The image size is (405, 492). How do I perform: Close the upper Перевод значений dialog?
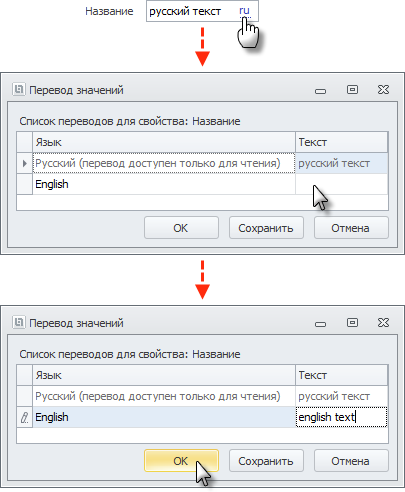383,89
